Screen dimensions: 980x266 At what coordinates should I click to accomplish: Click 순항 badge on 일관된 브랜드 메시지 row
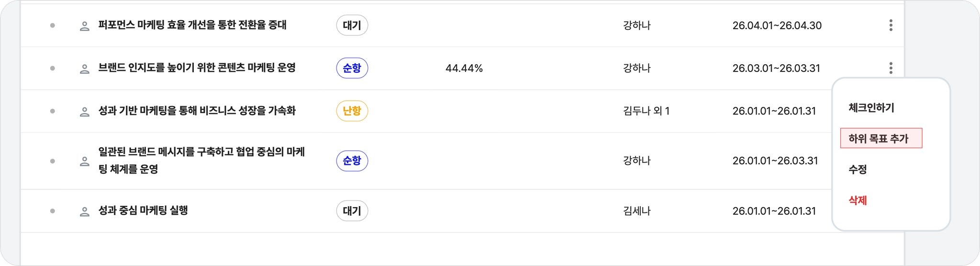[352, 161]
